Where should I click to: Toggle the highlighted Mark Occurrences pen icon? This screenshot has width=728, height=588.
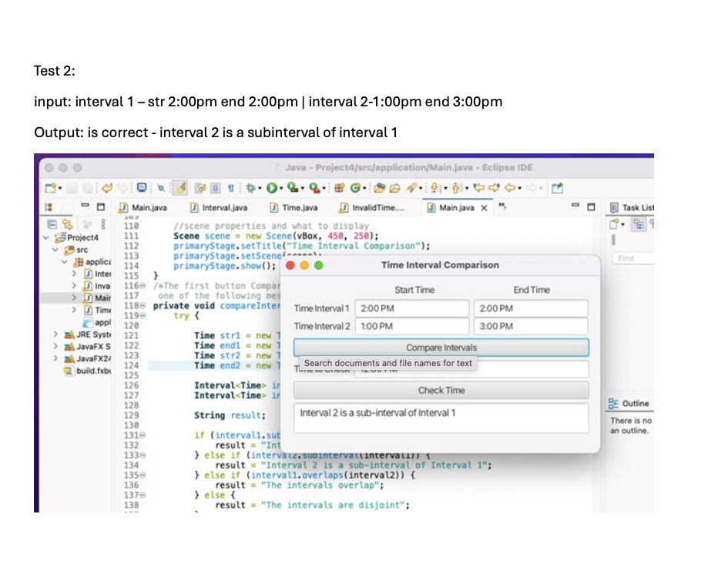[180, 187]
